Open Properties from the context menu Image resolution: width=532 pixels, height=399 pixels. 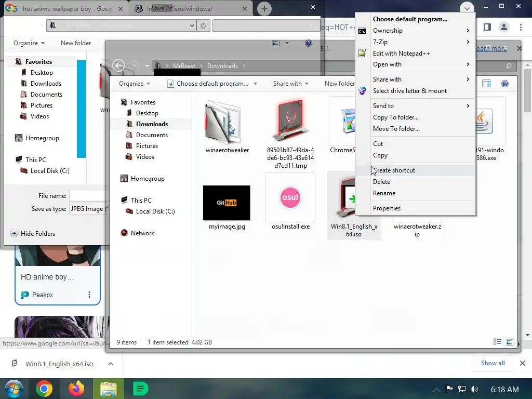point(415,208)
